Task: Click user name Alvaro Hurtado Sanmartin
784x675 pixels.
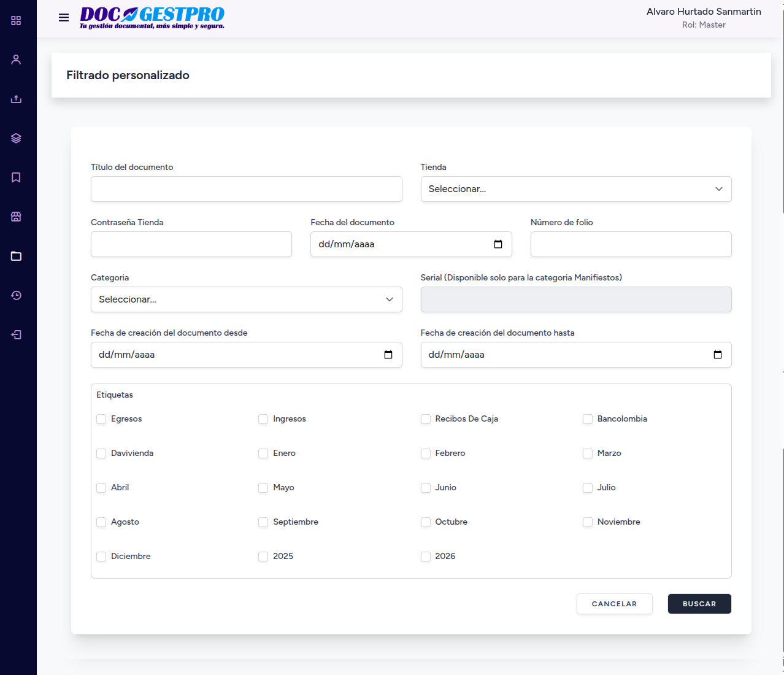Action: (x=704, y=12)
